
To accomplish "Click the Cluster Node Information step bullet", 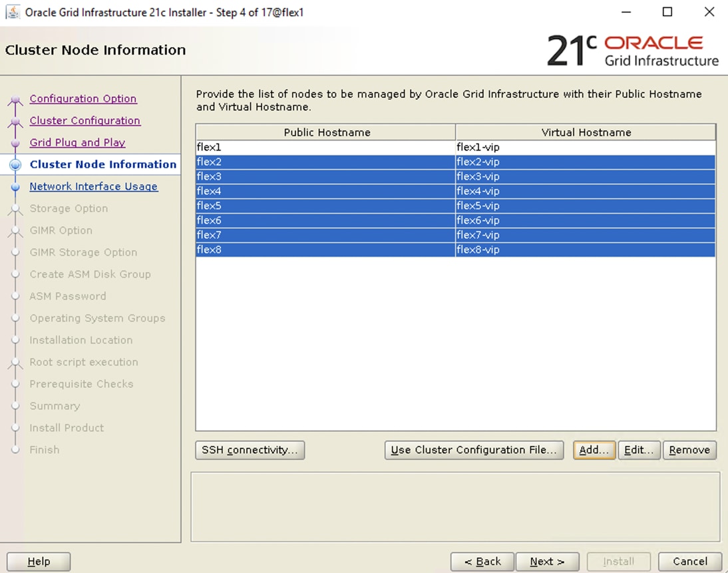I will point(15,164).
